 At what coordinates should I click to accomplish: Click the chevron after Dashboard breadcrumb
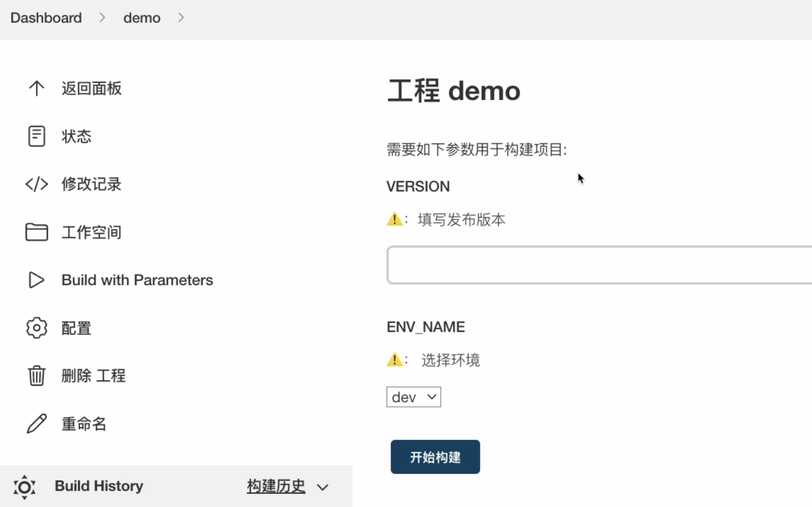(102, 18)
